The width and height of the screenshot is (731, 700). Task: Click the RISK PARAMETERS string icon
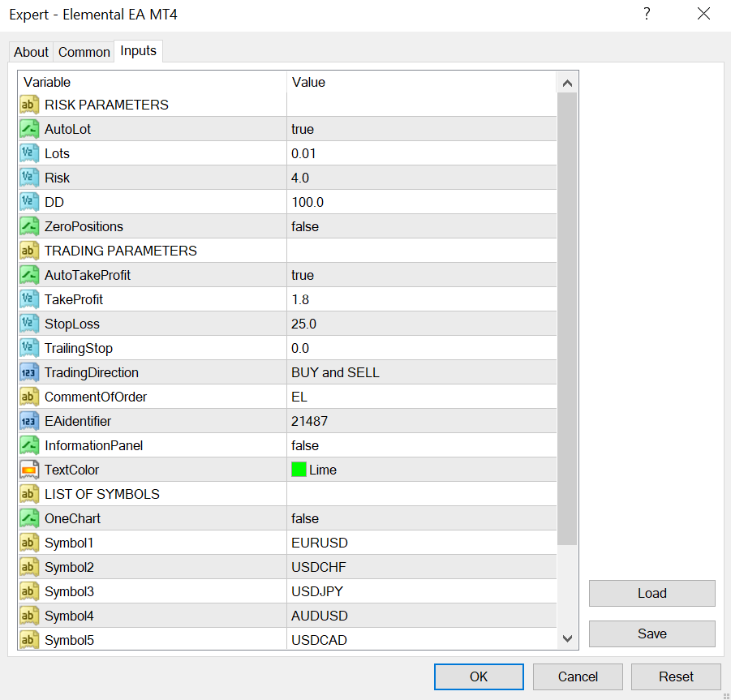click(29, 105)
